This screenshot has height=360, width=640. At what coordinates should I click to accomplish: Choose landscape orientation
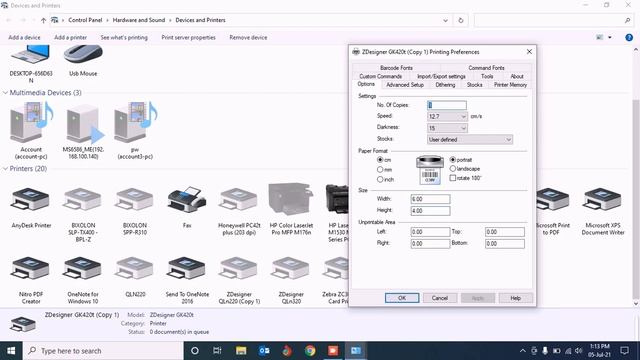click(x=453, y=169)
